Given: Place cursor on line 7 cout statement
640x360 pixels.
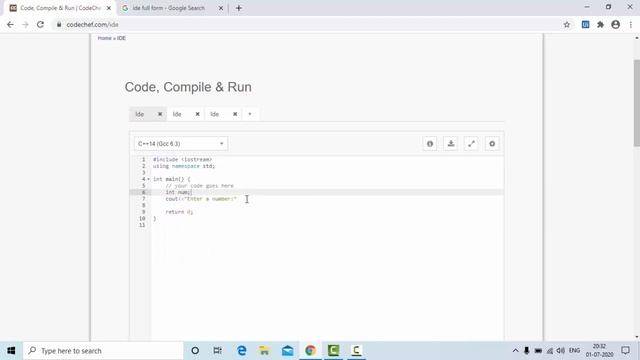Looking at the screenshot, I should (x=201, y=199).
